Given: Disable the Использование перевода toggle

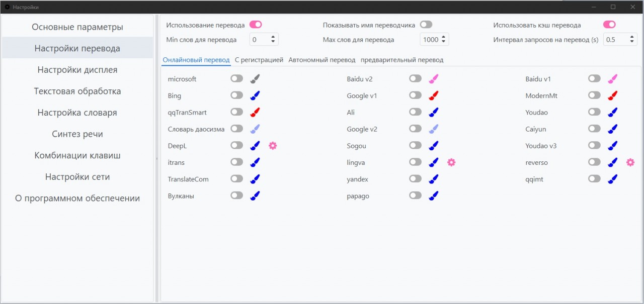Looking at the screenshot, I should (x=256, y=25).
